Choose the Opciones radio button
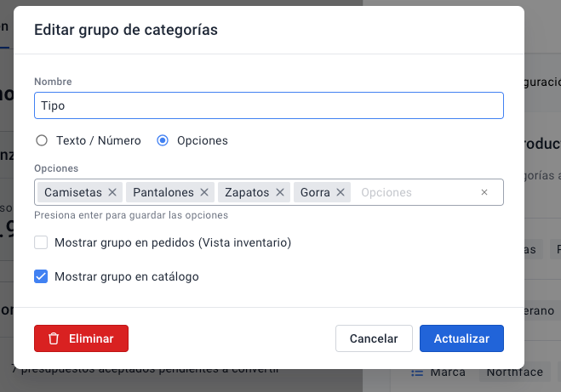561x392 pixels. point(163,140)
